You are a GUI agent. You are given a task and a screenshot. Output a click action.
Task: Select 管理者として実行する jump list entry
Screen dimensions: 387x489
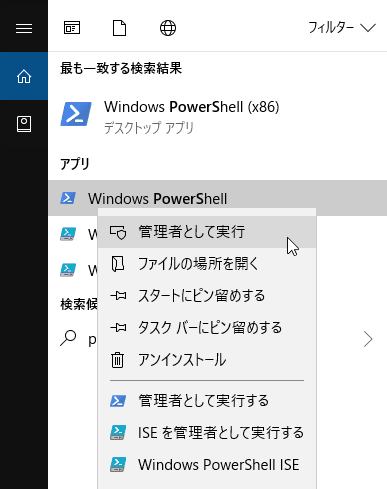pos(207,401)
